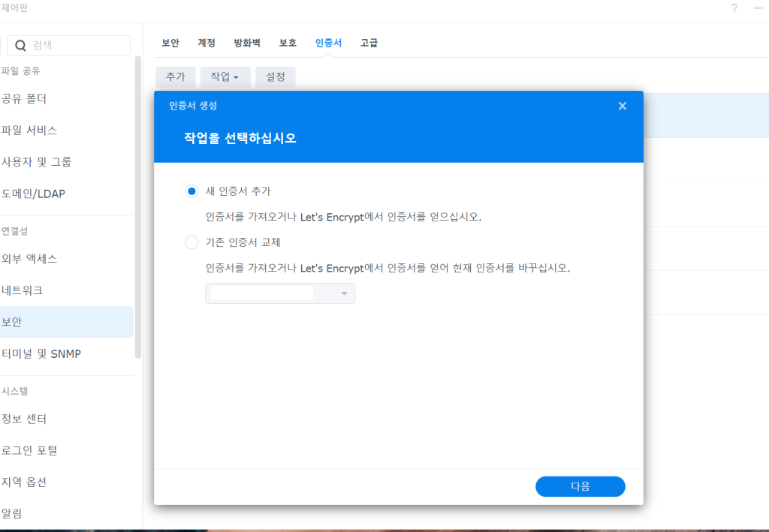Switch to the 방화벽 tab

(247, 43)
